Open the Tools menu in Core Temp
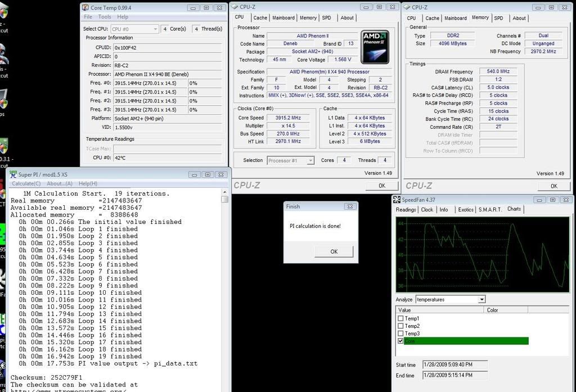Screen dimensions: 576x392 105,17
